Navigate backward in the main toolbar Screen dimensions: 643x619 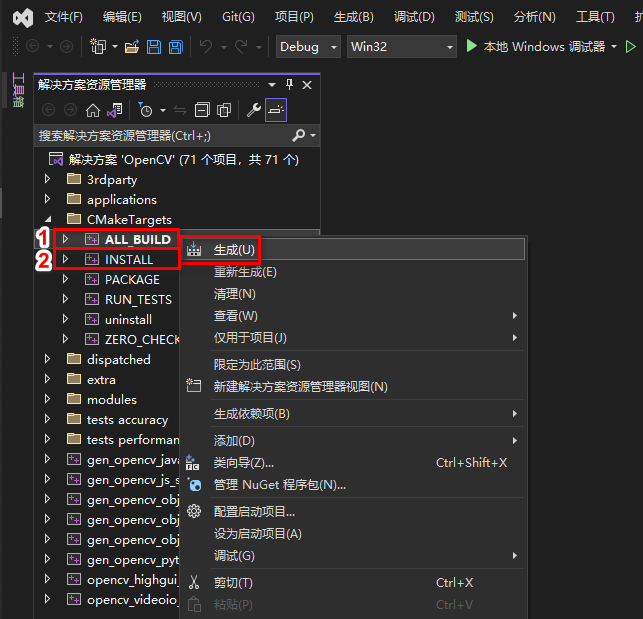point(33,46)
